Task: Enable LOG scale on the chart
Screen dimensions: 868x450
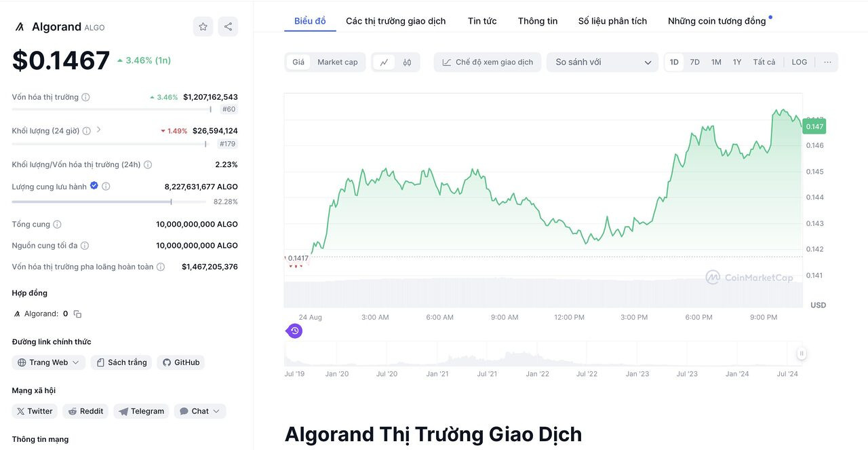Action: pyautogui.click(x=799, y=61)
